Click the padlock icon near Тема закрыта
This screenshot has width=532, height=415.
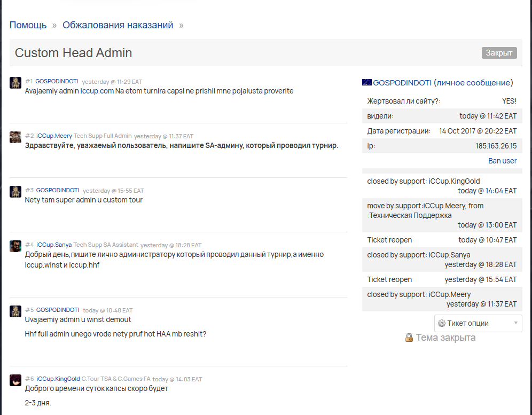click(x=409, y=338)
